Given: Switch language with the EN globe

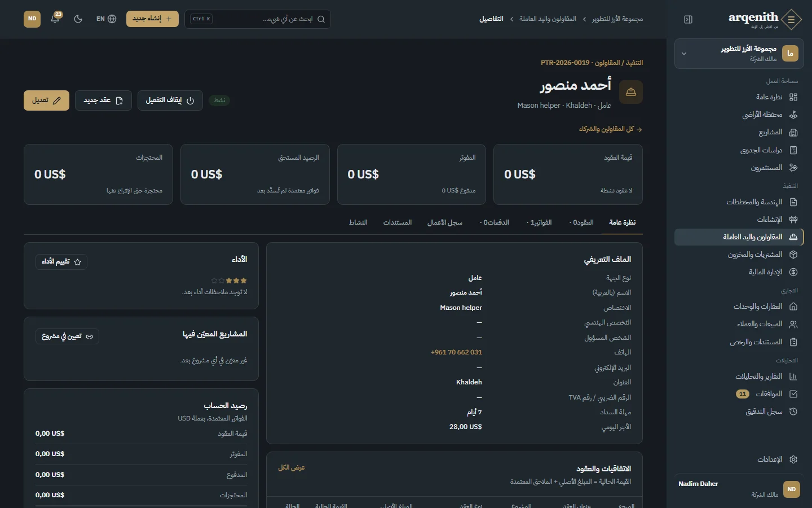Looking at the screenshot, I should coord(106,19).
